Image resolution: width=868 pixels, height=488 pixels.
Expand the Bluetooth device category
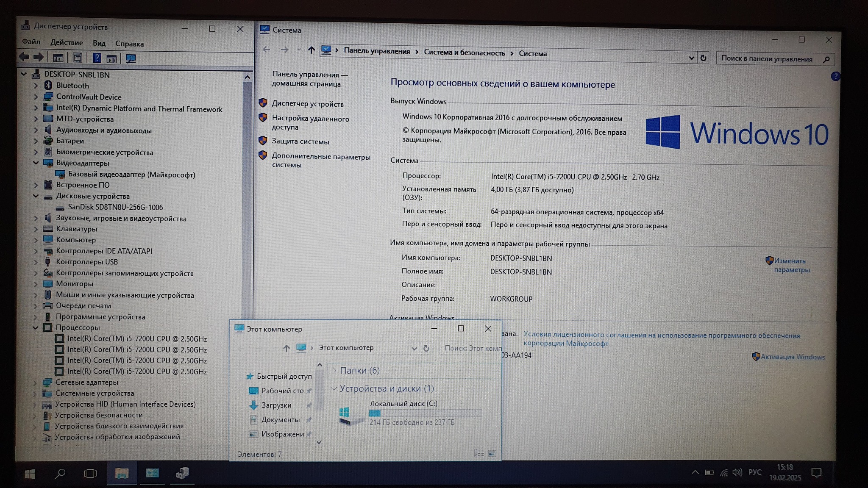click(x=36, y=86)
